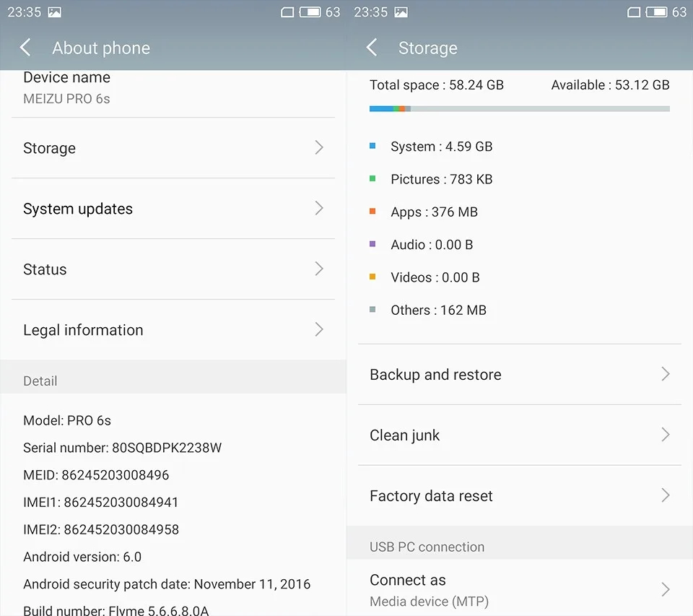Tap 'Android version: 6.0' line

point(82,557)
